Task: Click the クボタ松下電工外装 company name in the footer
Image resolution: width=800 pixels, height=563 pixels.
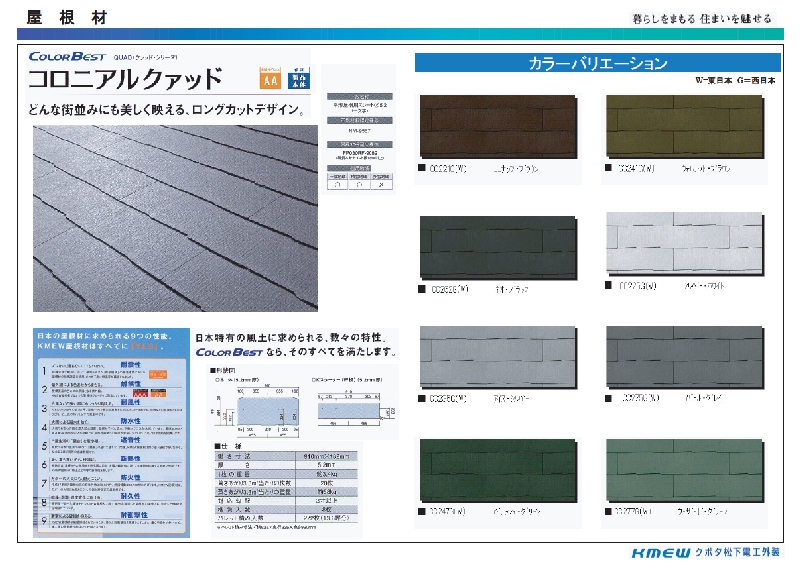Action: (737, 552)
